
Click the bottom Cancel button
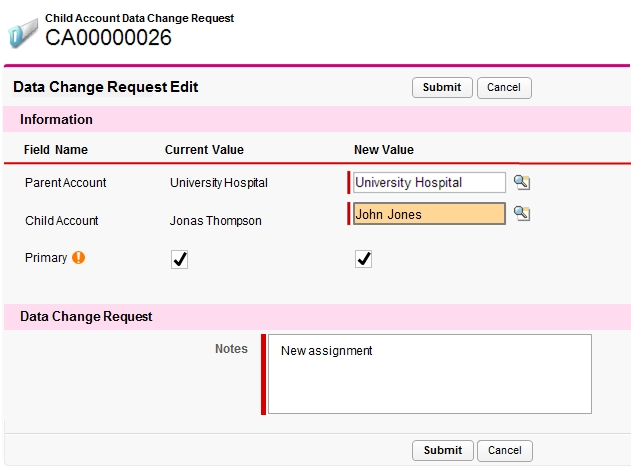(x=504, y=450)
